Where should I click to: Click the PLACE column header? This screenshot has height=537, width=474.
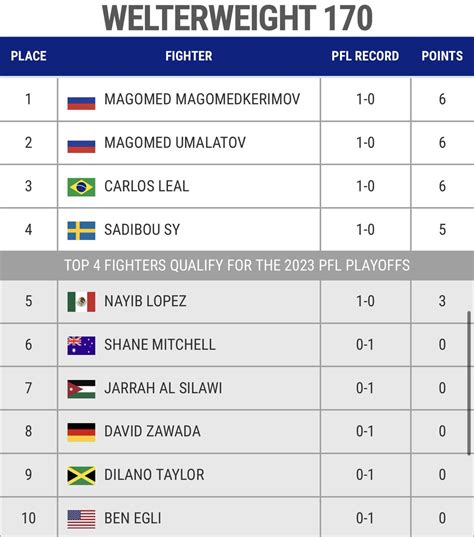click(x=28, y=56)
